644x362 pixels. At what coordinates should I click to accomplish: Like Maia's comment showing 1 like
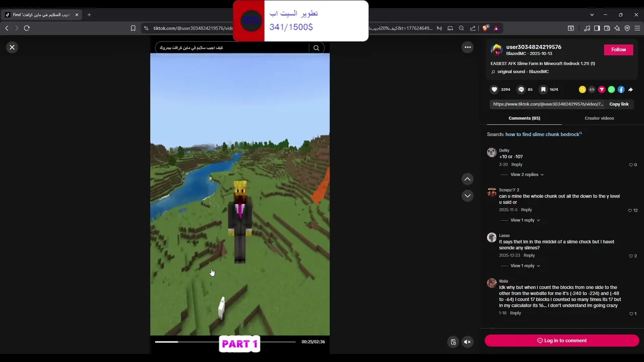click(631, 314)
